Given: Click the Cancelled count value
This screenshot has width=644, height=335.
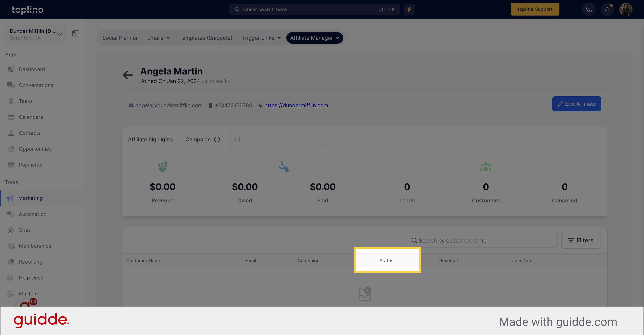Looking at the screenshot, I should (565, 187).
